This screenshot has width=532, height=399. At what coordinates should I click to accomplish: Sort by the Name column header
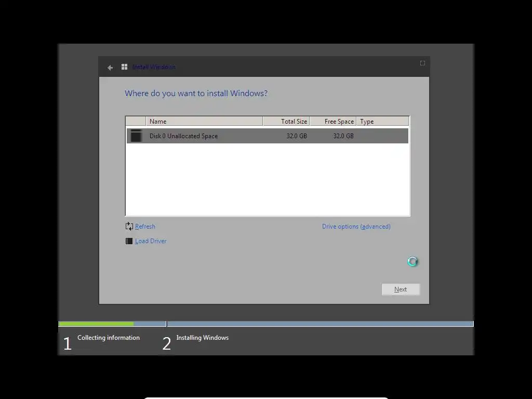point(204,121)
